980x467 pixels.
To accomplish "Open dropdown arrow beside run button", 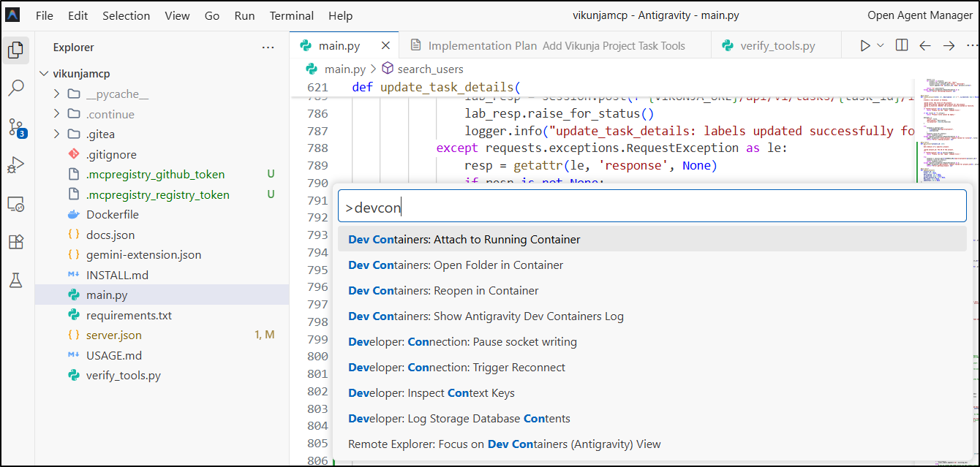I will [x=881, y=45].
